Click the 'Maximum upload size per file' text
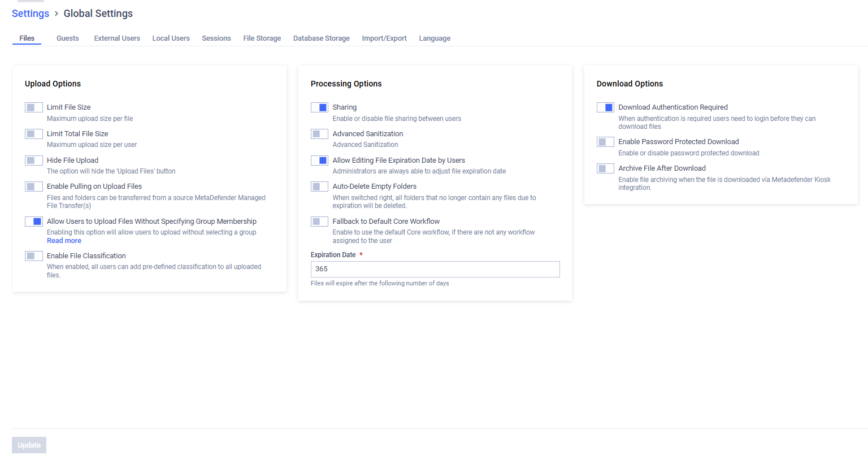The image size is (868, 464). 90,119
